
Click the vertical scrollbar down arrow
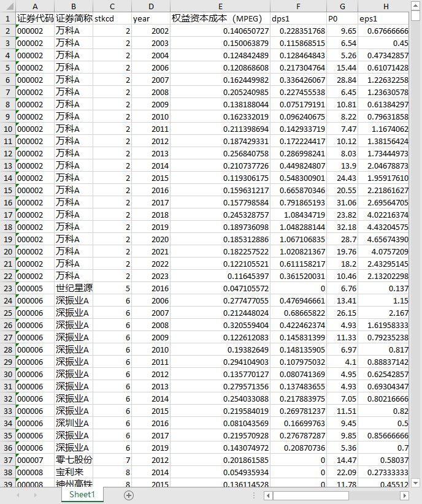point(416,483)
